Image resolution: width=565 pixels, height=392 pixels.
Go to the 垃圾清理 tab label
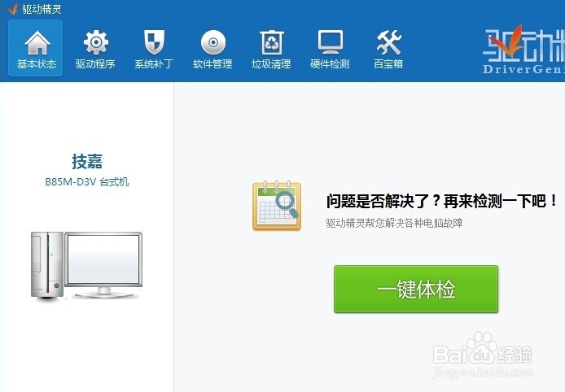click(x=271, y=64)
